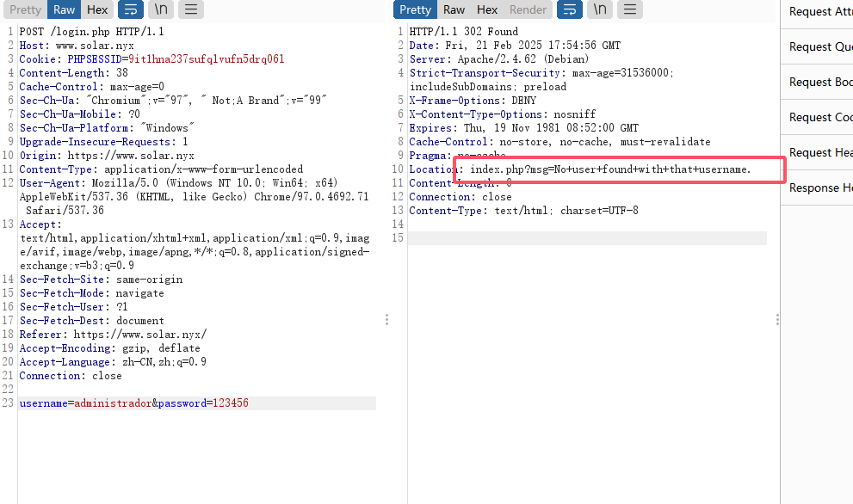This screenshot has width=853, height=504.
Task: Expand Response Headers in Inspector panel
Action: [x=820, y=188]
